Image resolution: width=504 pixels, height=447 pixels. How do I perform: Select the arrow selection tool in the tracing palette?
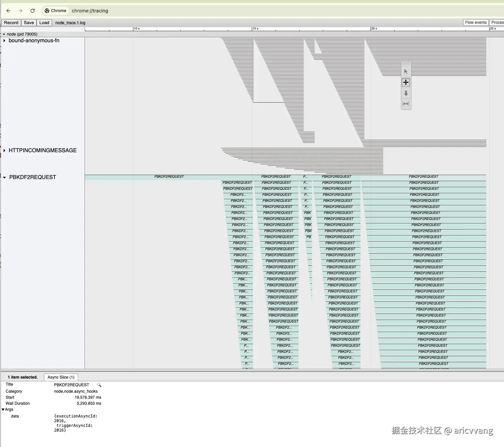[406, 71]
